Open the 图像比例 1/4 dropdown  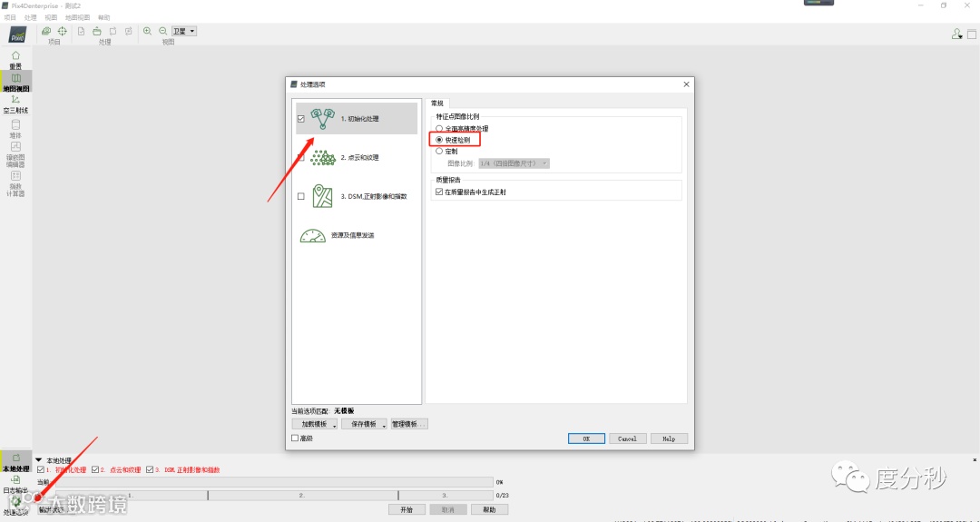[x=514, y=163]
